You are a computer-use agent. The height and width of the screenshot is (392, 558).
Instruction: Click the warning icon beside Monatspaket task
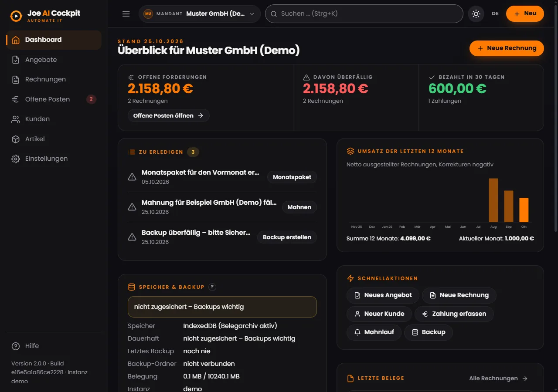pos(132,177)
